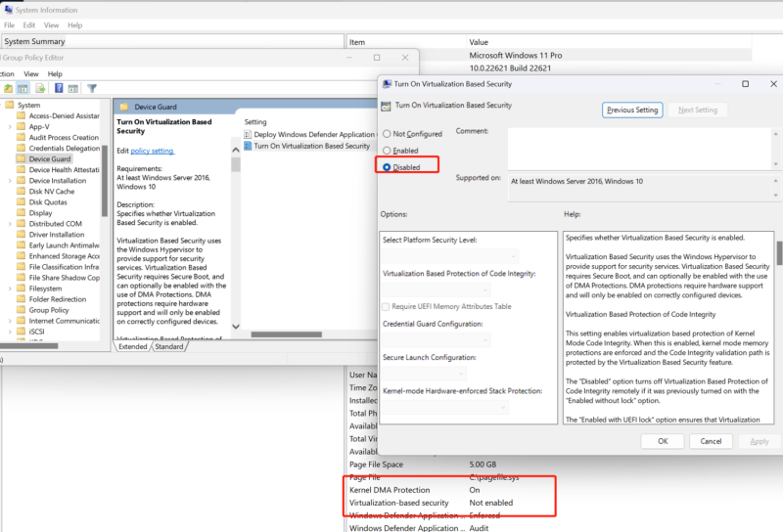Open Select Platform Security Level dropdown
Viewport: 783px width, 532px height.
pos(450,255)
